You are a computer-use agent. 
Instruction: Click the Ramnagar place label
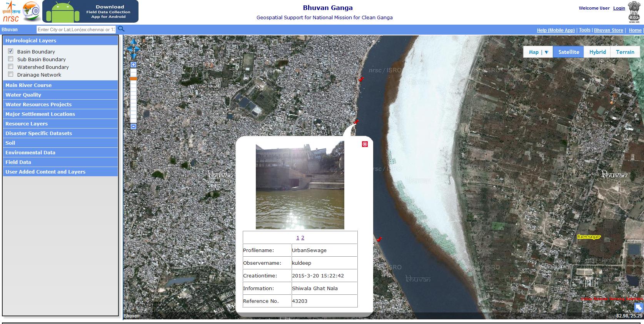[589, 237]
